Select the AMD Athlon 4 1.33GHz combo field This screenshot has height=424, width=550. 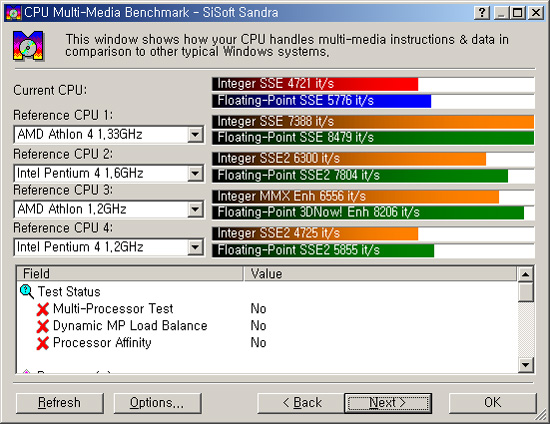point(108,135)
